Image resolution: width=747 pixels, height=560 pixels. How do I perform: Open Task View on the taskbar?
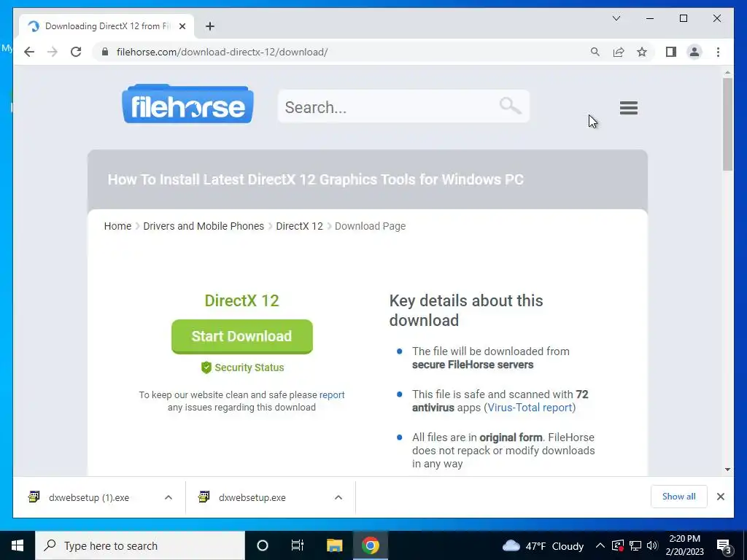(x=298, y=545)
